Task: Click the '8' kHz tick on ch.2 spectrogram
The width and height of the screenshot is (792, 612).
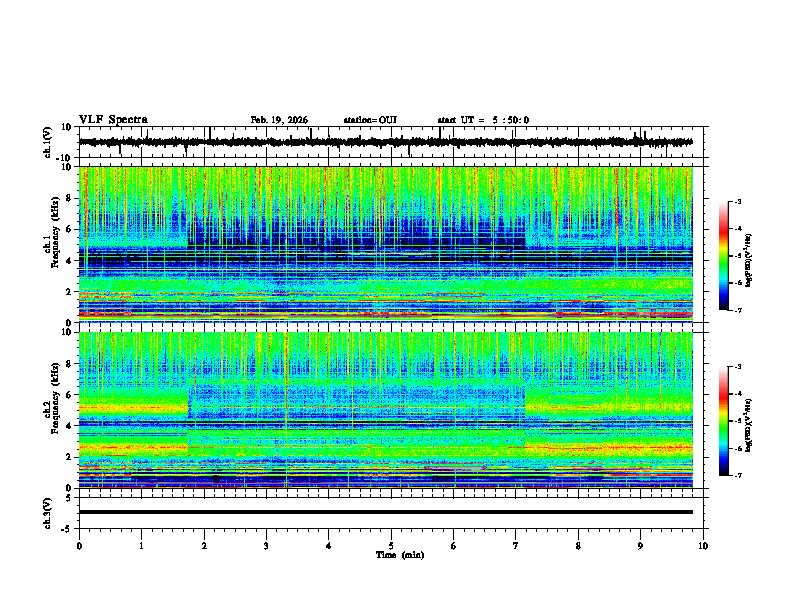Action: click(x=70, y=364)
